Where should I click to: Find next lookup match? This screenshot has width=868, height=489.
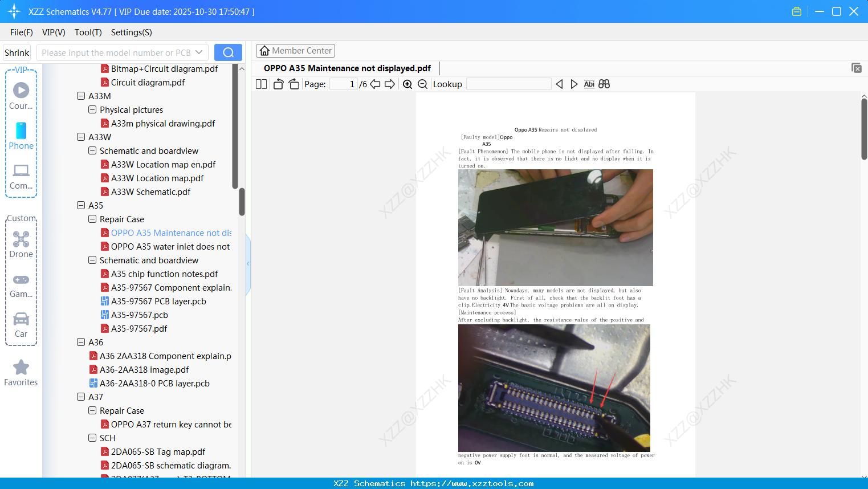click(x=574, y=84)
